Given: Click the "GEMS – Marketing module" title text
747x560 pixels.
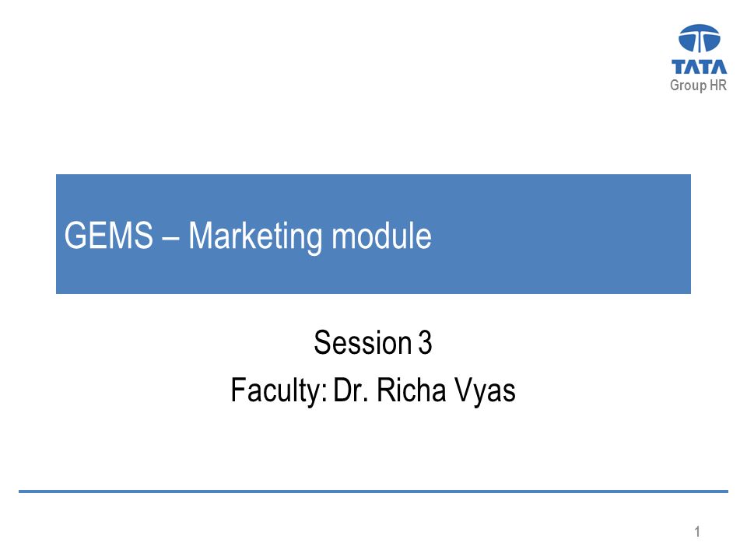Looking at the screenshot, I should click(247, 236).
